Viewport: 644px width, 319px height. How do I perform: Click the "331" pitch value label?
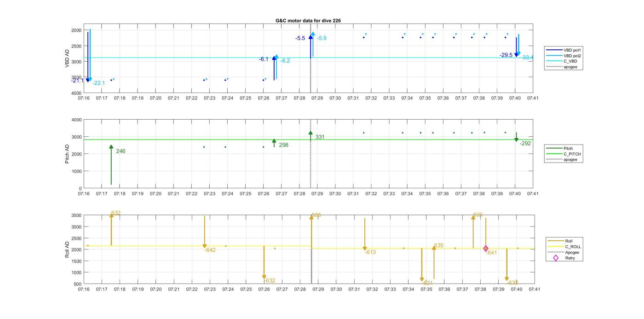pos(320,137)
